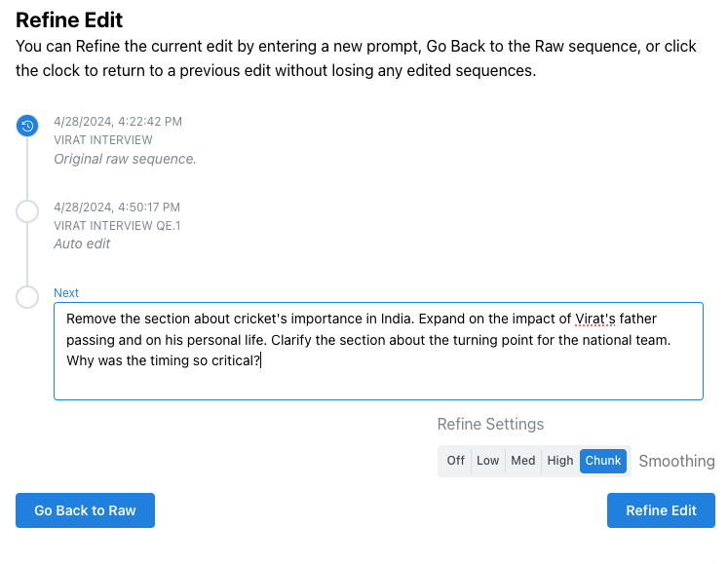Click the Smoothing label
Screen dimensions: 728x564
pyautogui.click(x=676, y=461)
